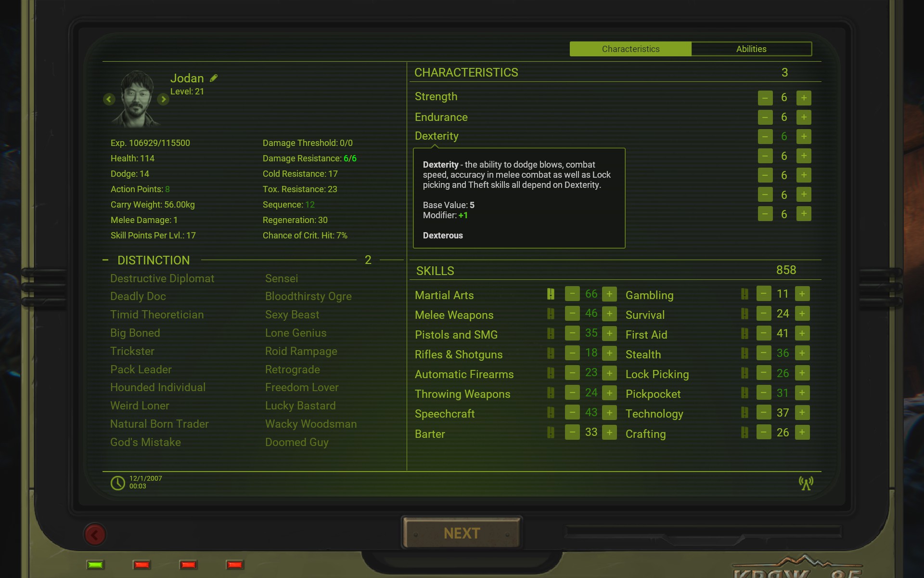Switch to previous character portrait arrow
Image resolution: width=924 pixels, height=578 pixels.
[x=109, y=99]
